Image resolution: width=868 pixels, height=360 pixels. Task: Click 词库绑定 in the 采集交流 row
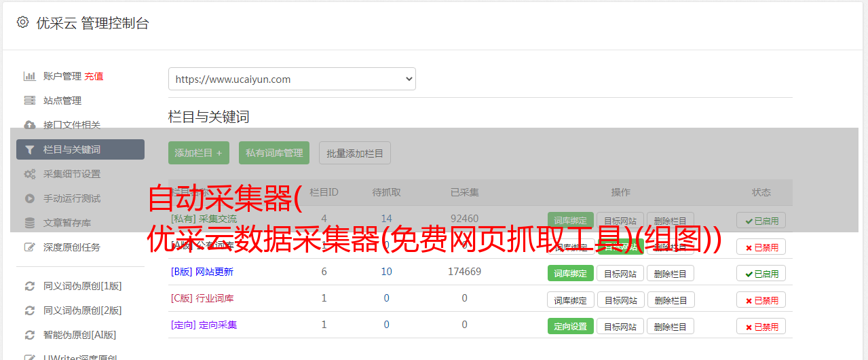click(x=570, y=220)
